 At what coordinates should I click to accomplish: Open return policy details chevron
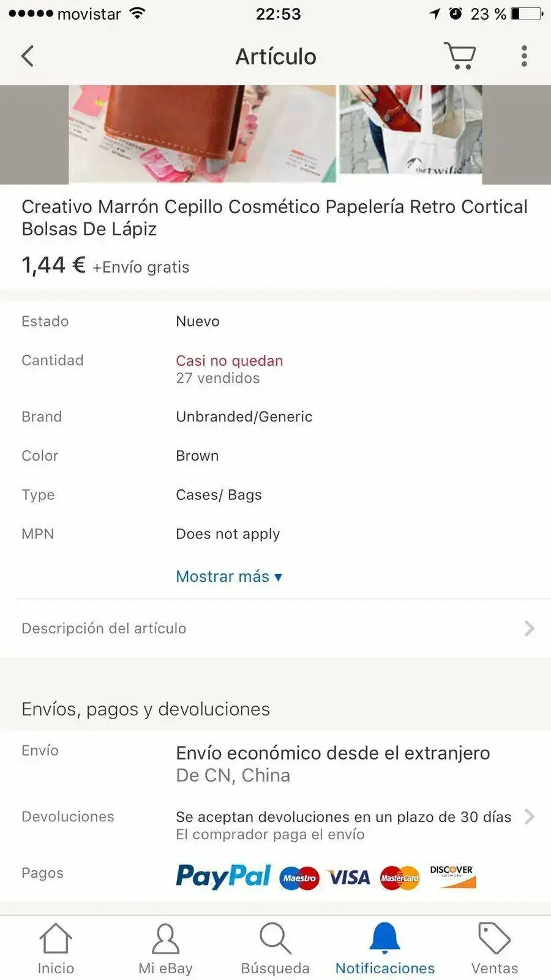click(x=530, y=816)
